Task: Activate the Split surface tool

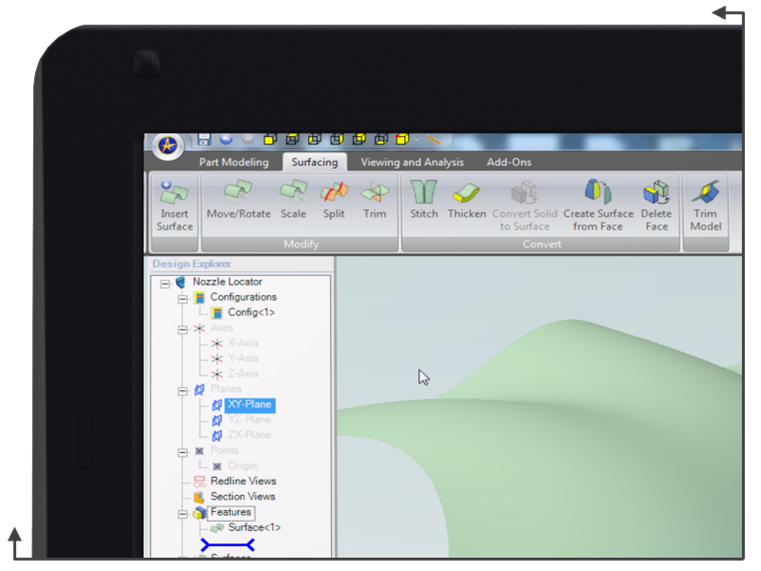Action: [334, 200]
